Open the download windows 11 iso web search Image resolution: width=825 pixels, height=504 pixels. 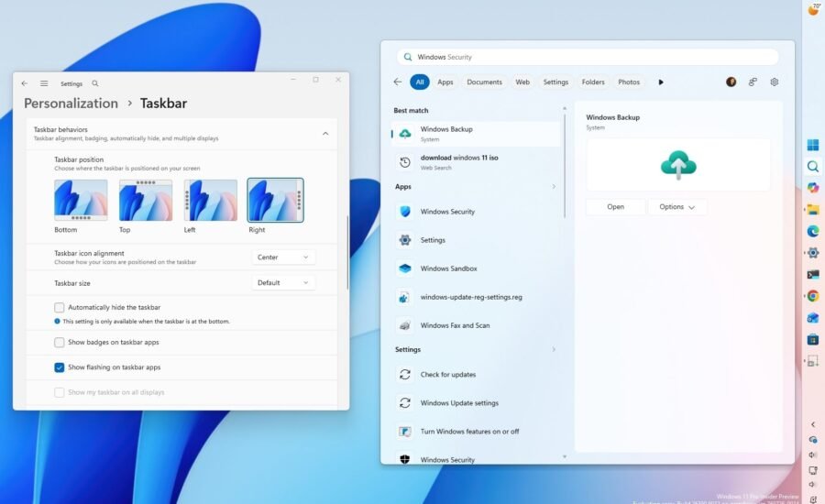(476, 162)
